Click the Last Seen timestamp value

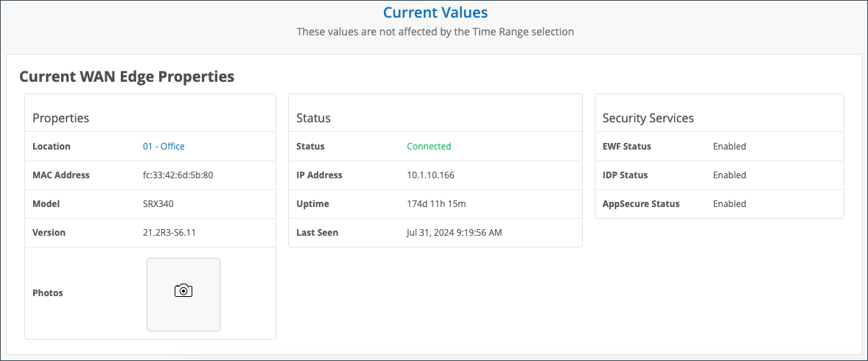click(x=455, y=233)
